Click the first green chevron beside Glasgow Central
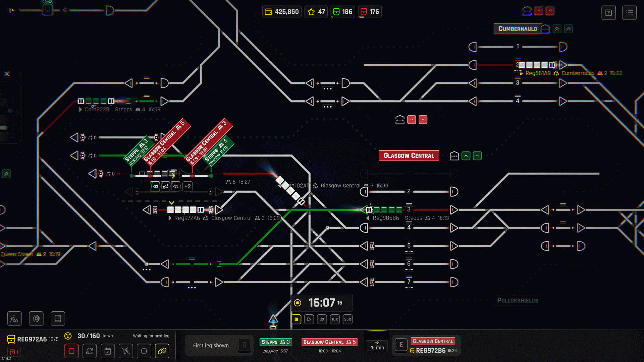The width and height of the screenshot is (644, 362). (466, 156)
